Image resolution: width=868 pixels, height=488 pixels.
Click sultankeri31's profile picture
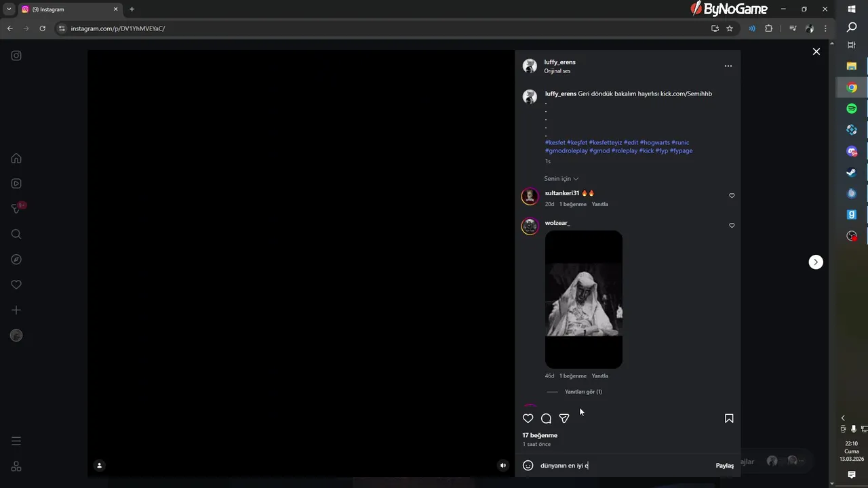coord(530,197)
